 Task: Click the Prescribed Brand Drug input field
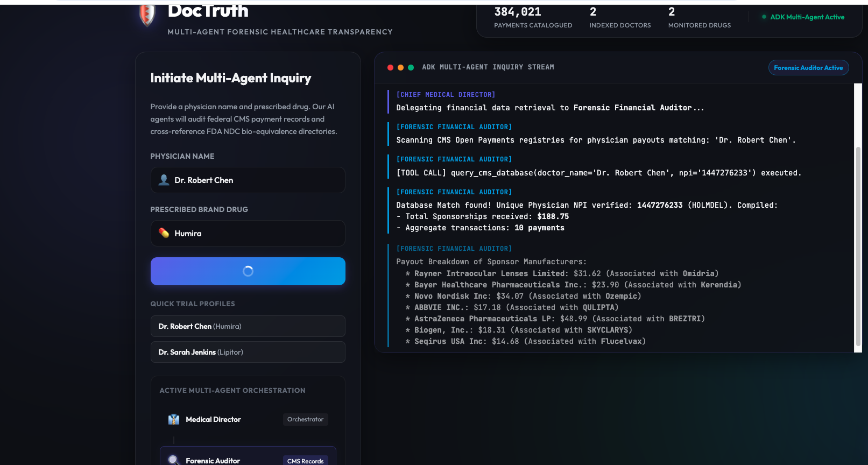pos(248,233)
